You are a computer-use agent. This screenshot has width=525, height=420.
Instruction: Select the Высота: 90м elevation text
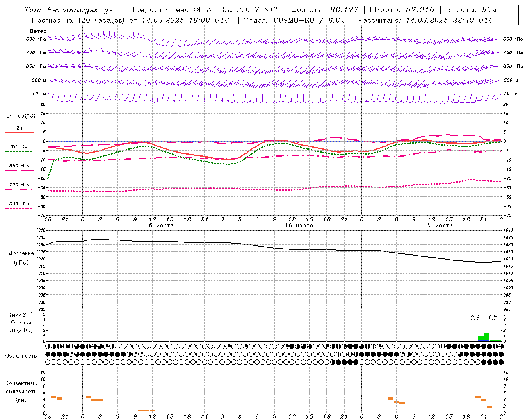point(471,10)
